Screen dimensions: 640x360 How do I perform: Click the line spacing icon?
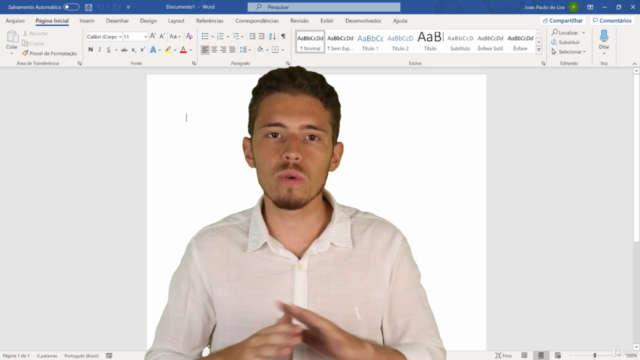243,50
